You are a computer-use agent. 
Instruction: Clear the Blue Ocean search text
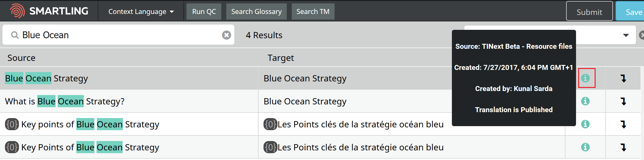[227, 35]
